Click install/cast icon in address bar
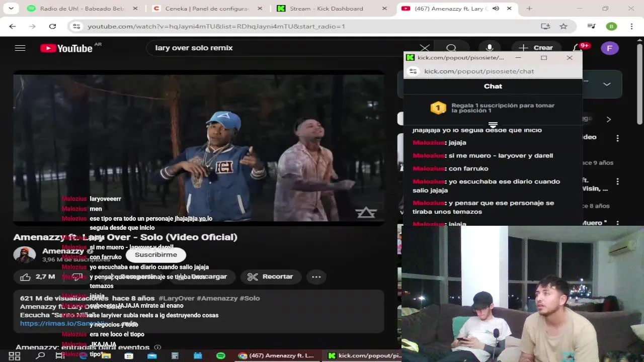The height and width of the screenshot is (362, 644). tap(545, 26)
